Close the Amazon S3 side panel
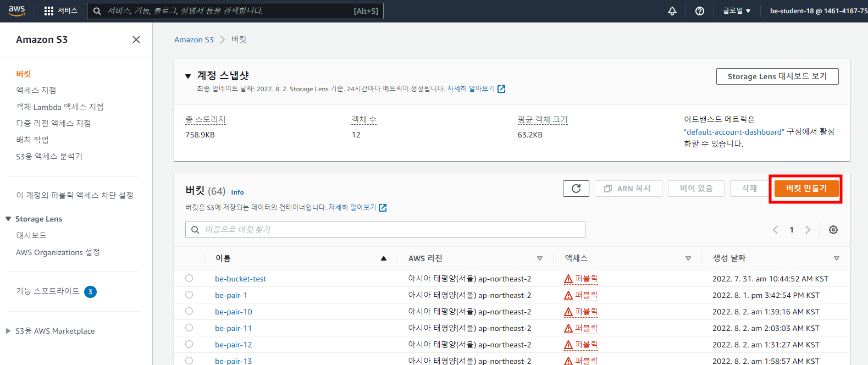The image size is (868, 365). click(136, 40)
